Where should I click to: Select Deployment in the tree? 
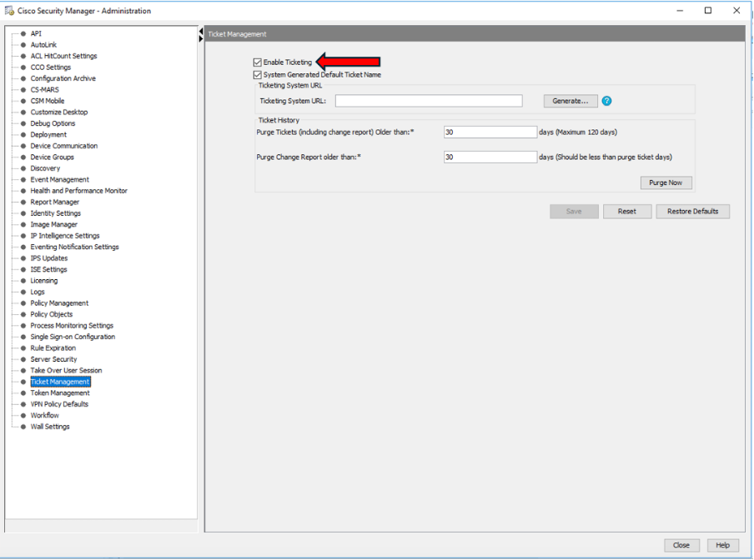coord(48,134)
